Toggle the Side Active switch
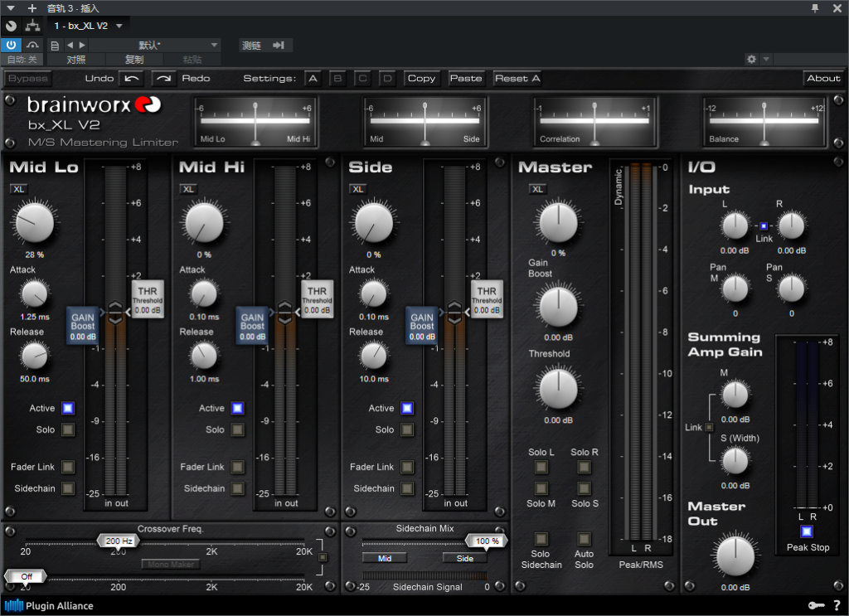The width and height of the screenshot is (849, 616). coord(407,408)
